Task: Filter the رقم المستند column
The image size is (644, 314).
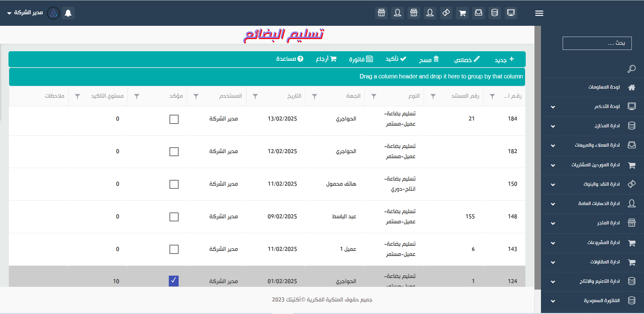Action: [433, 96]
